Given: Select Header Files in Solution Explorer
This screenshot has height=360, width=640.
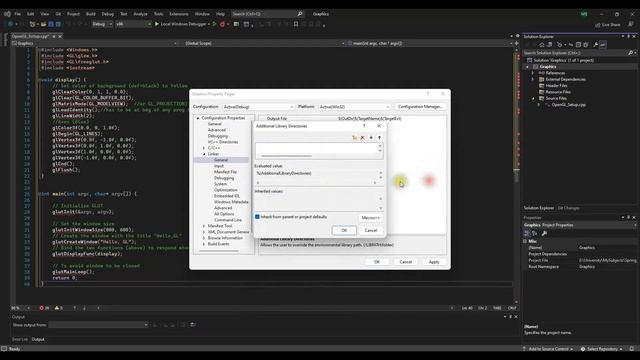Looking at the screenshot, I should (556, 86).
